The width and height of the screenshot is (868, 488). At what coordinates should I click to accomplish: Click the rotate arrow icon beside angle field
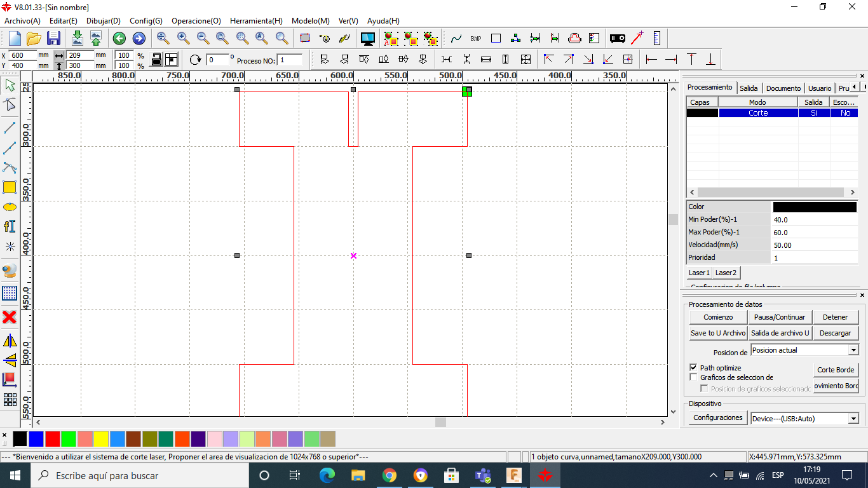[195, 60]
